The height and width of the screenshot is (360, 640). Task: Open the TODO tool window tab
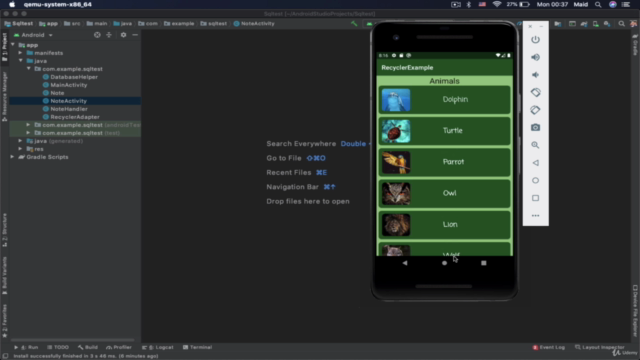click(58, 347)
